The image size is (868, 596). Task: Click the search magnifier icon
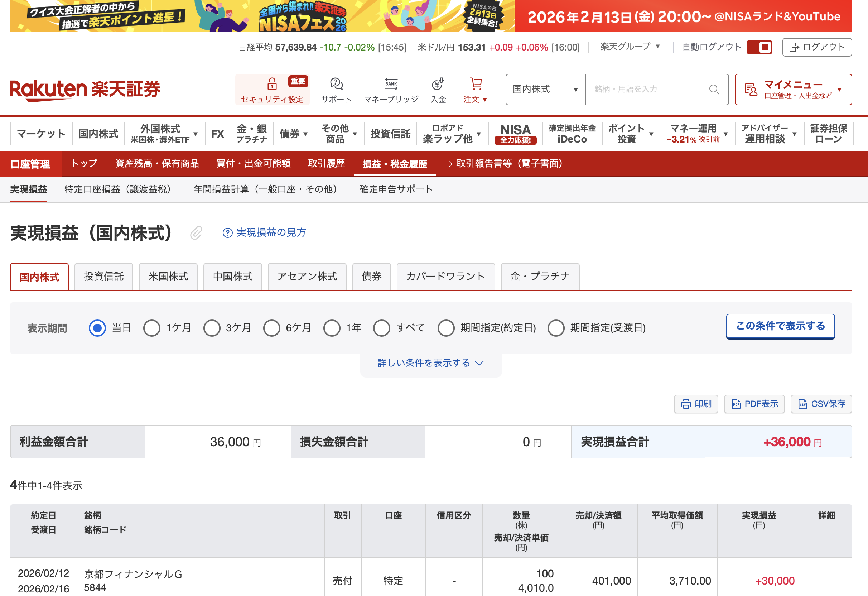click(714, 89)
